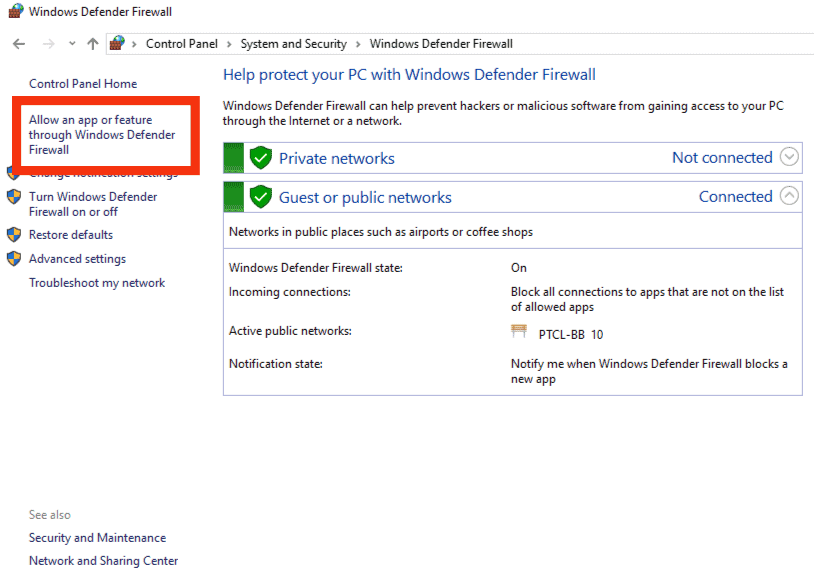Click Help protect your PC heading
The image size is (814, 579).
(409, 75)
